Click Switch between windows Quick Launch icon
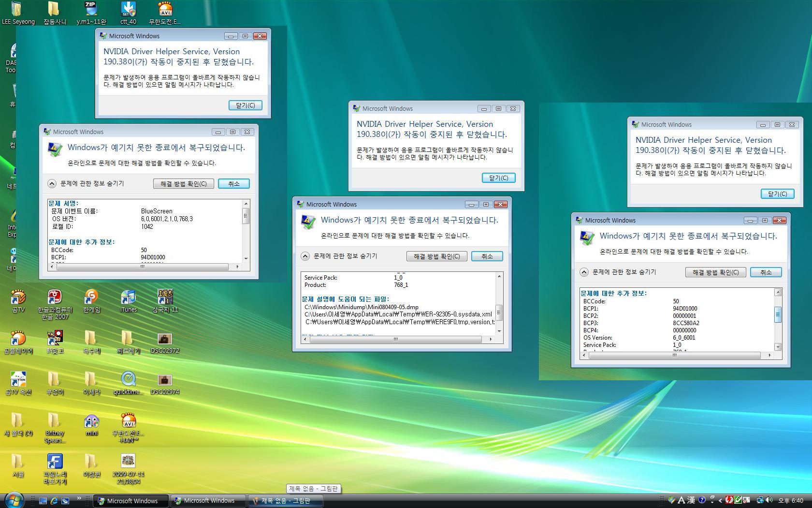The width and height of the screenshot is (812, 508). [x=65, y=501]
